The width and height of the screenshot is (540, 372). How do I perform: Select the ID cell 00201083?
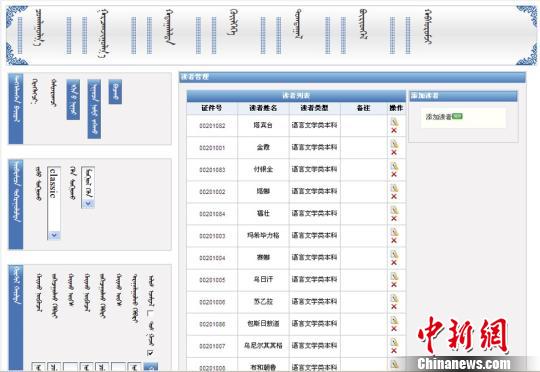pyautogui.click(x=212, y=170)
